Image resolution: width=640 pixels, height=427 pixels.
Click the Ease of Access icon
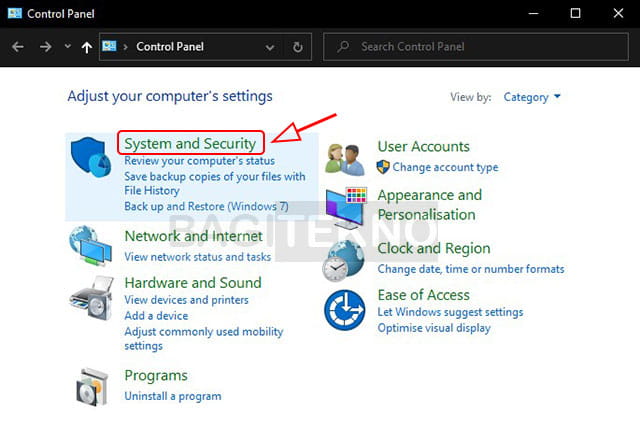point(345,310)
